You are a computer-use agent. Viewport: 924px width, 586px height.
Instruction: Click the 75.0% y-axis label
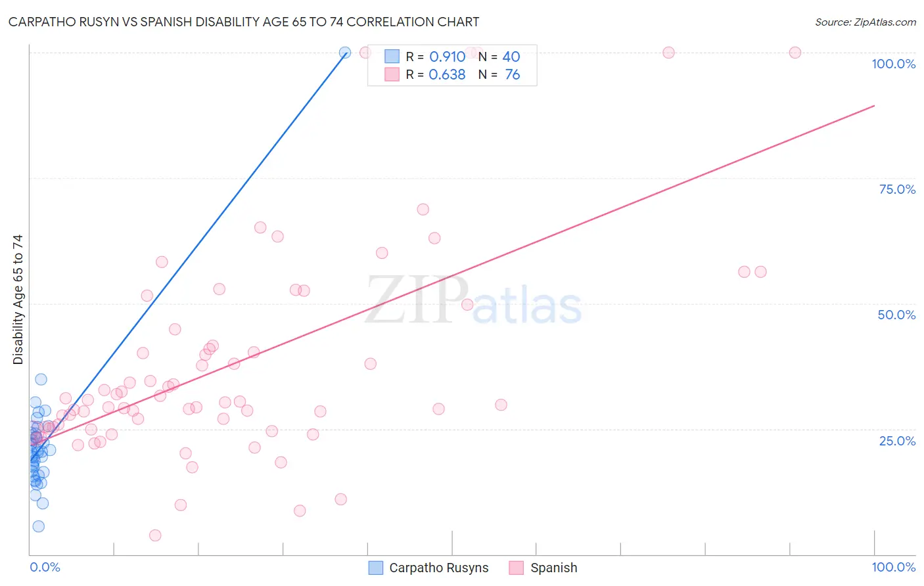click(897, 189)
